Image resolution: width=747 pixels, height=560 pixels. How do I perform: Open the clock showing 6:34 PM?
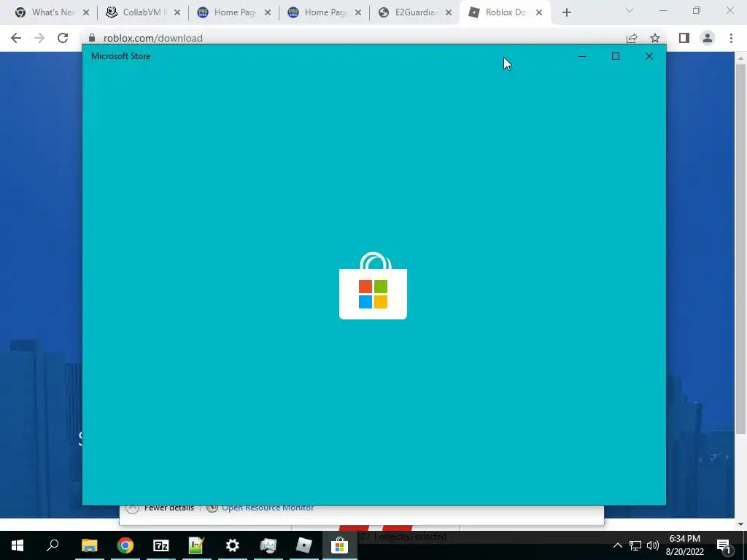pyautogui.click(x=684, y=545)
